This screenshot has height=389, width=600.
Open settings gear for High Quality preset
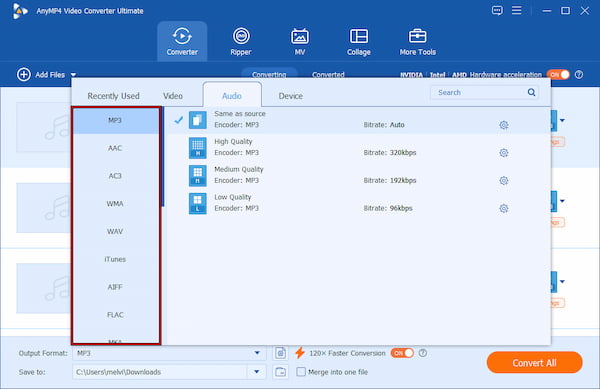(504, 153)
